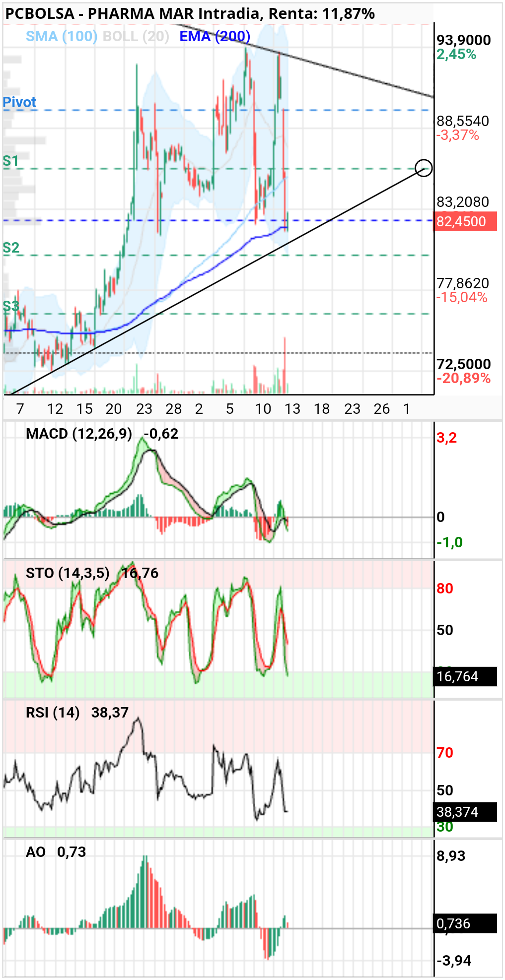Click the MACD (12,26,9) panel label

pyautogui.click(x=79, y=434)
